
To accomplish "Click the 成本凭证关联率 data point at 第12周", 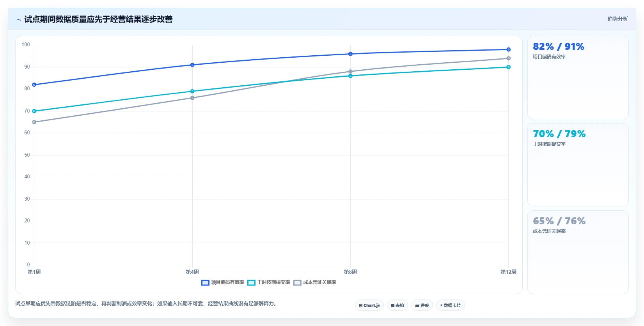I will 508,58.
